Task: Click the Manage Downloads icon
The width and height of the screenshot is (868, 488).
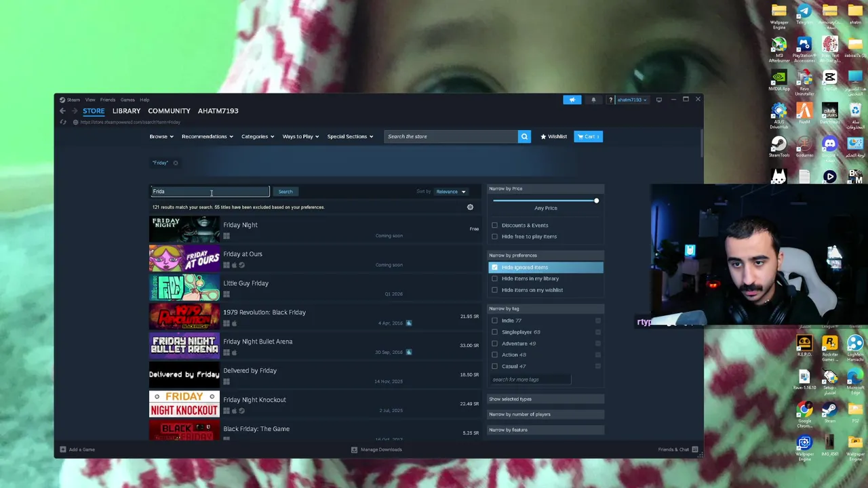Action: coord(354,449)
